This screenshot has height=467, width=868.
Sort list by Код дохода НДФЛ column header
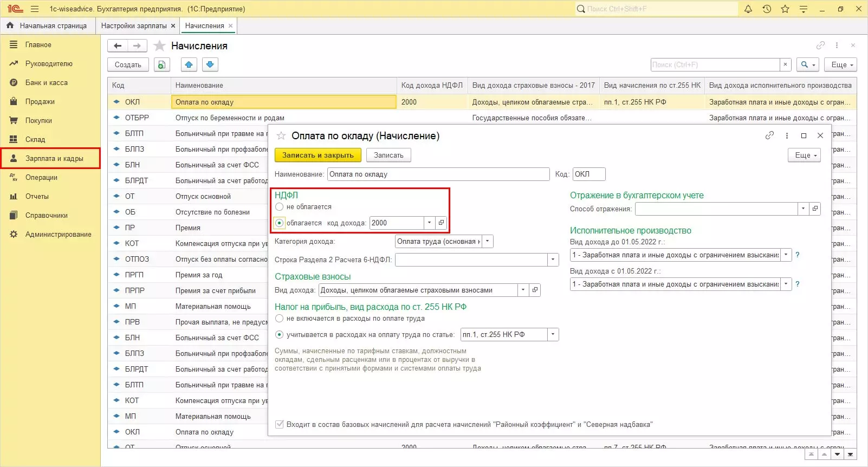(x=432, y=86)
